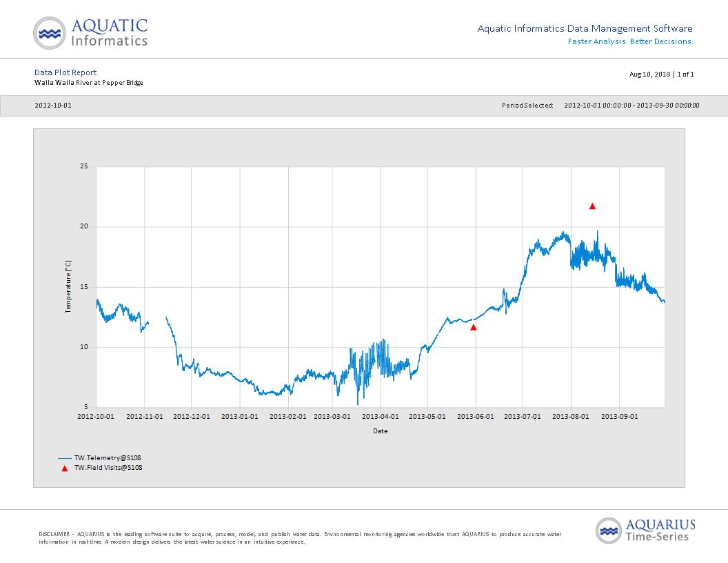Click the DISCLAIMER paragraph in the footer
The height and width of the screenshot is (563, 728).
point(300,538)
